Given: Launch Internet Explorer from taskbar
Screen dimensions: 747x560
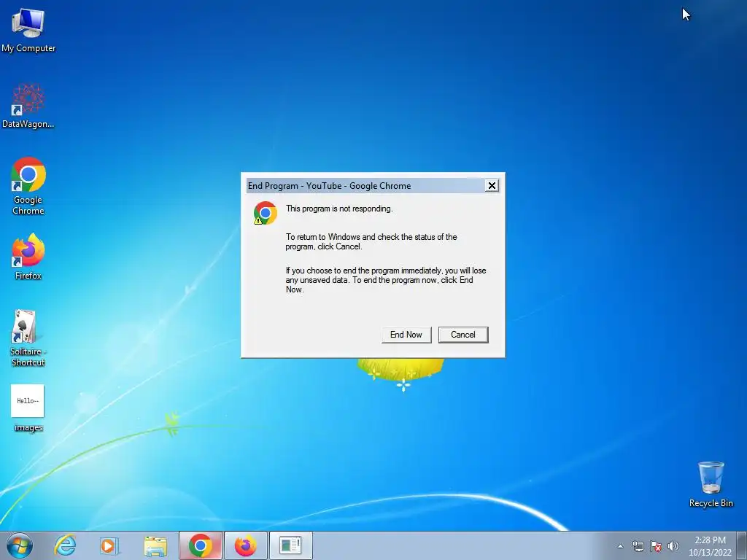Looking at the screenshot, I should coord(65,545).
